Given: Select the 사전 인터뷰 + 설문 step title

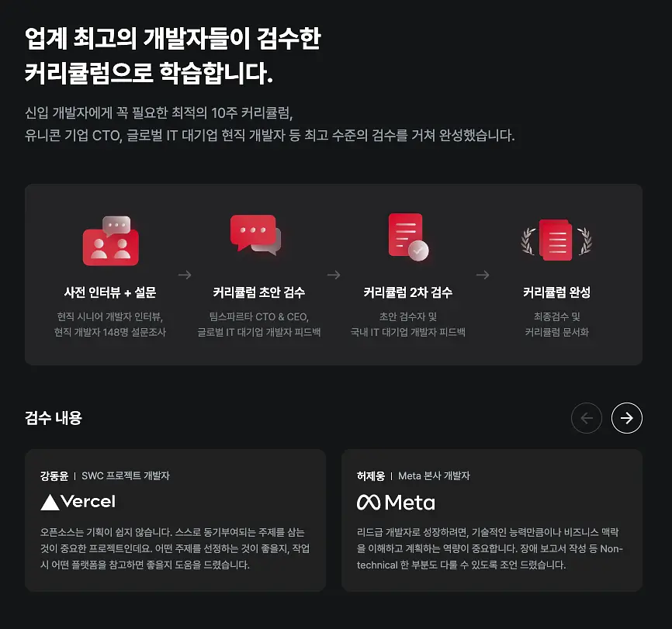Looking at the screenshot, I should click(x=110, y=292).
